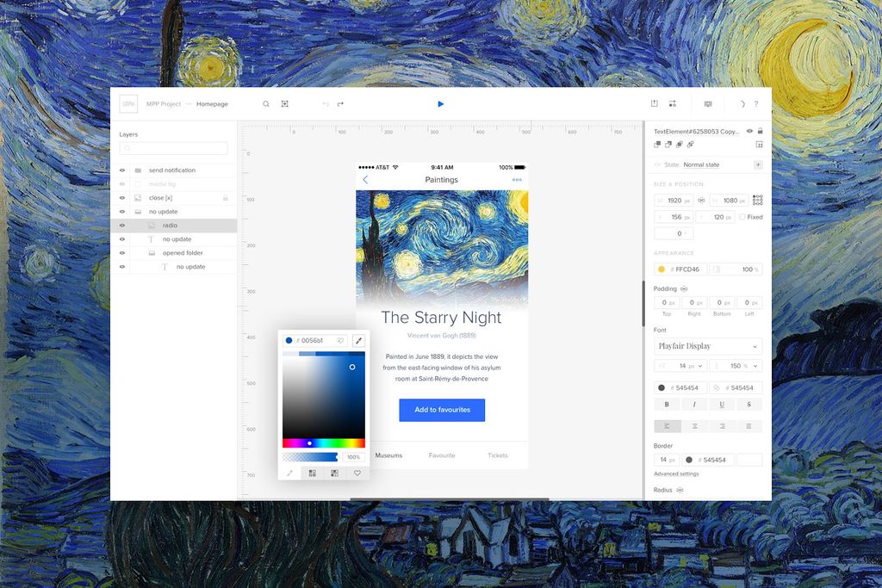The width and height of the screenshot is (882, 588).
Task: Open the device preview icon in top toolbar
Action: 708,103
